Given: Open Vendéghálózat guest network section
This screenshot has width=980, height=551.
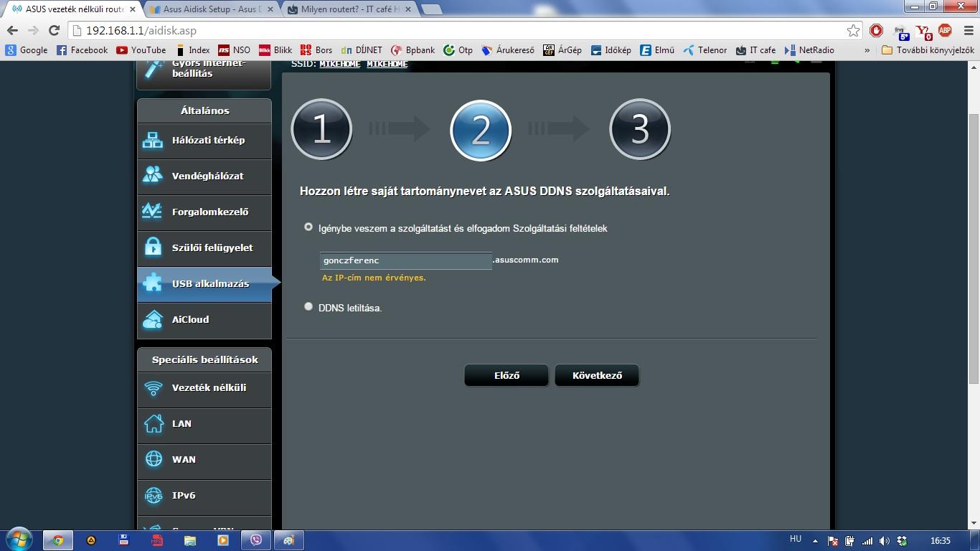Looking at the screenshot, I should tap(204, 176).
